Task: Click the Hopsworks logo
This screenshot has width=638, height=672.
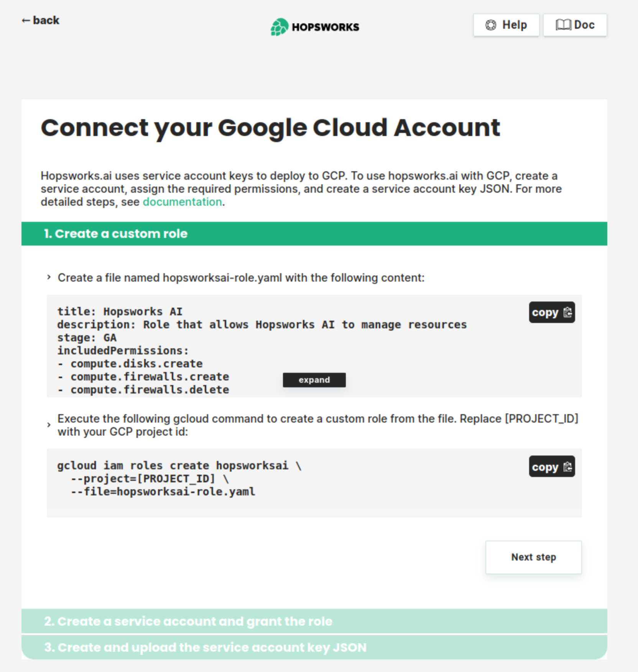Action: pos(315,27)
